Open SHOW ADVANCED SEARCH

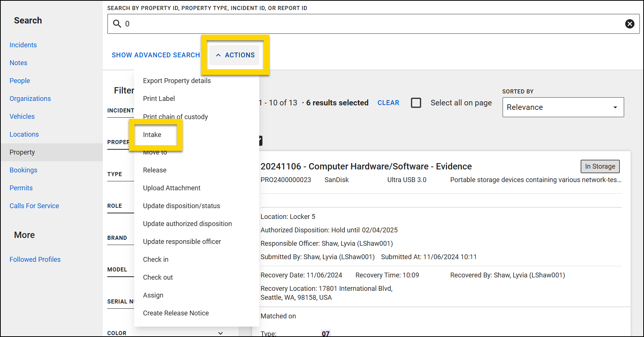click(156, 55)
